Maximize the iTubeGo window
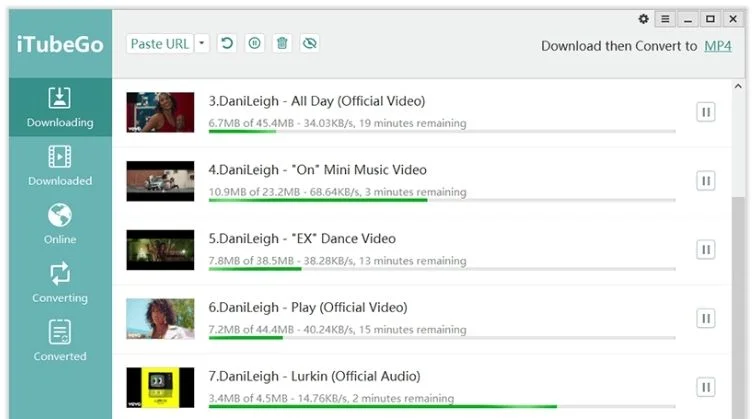 pyautogui.click(x=710, y=19)
